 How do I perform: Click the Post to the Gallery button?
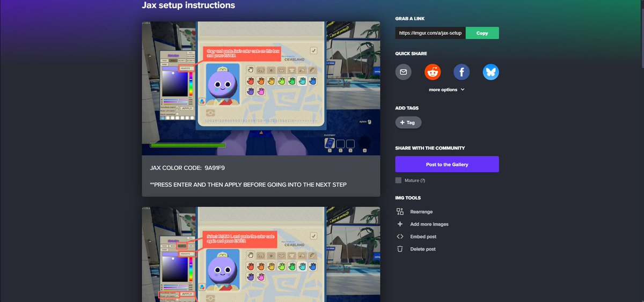(x=447, y=164)
